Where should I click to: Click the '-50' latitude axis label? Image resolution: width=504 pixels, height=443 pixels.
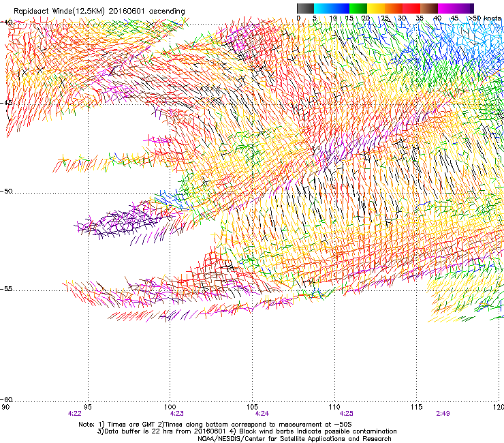(6, 192)
